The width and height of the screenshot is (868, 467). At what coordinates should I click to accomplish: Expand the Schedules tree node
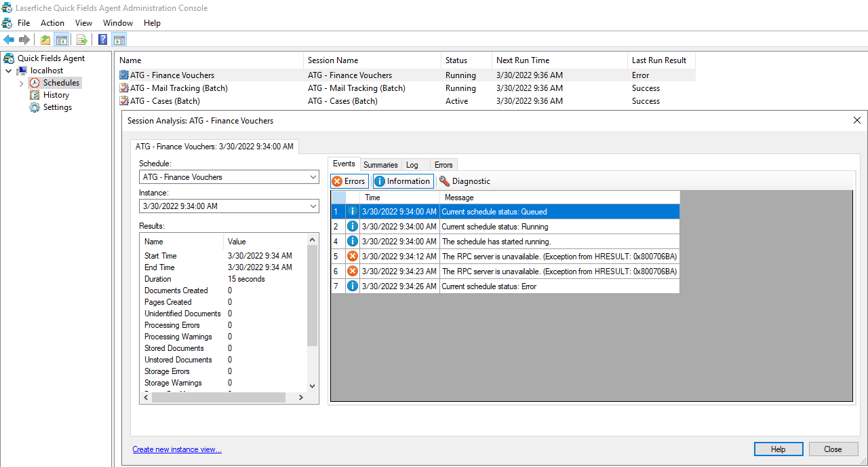coord(21,83)
